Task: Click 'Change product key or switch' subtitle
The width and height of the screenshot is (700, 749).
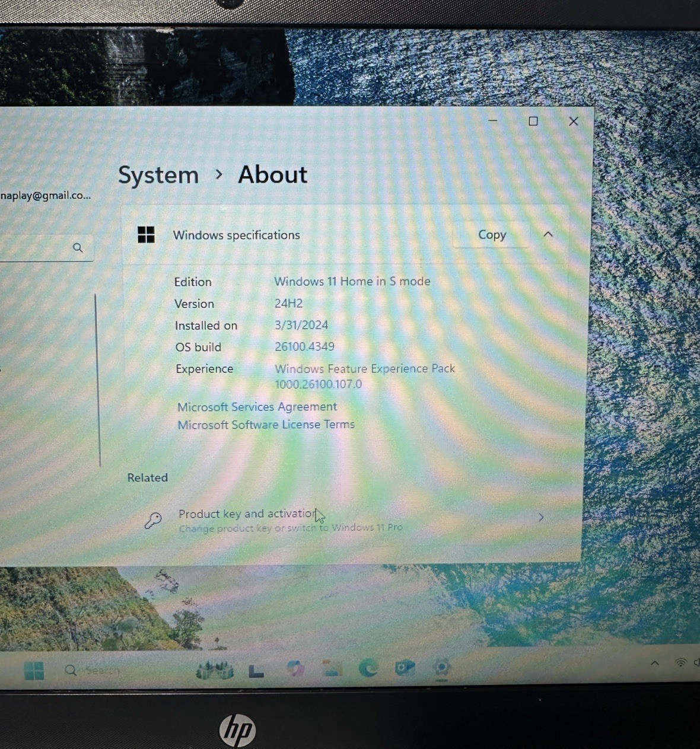Action: click(291, 528)
